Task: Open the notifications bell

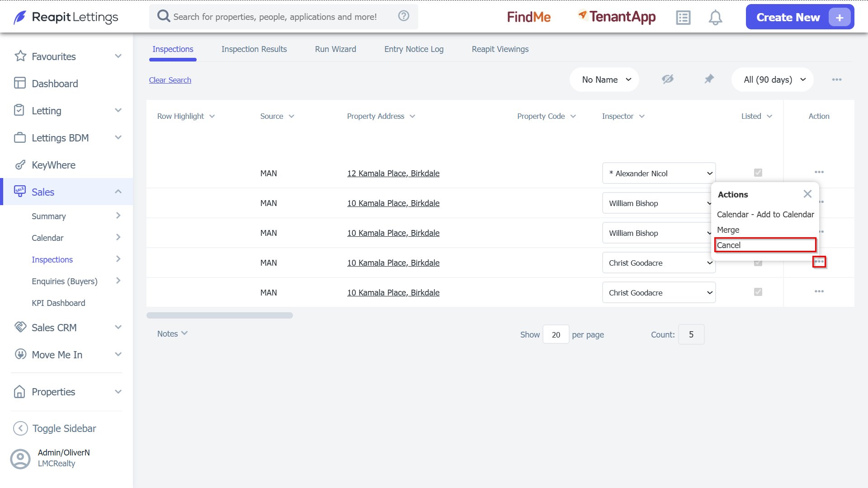Action: pos(715,18)
